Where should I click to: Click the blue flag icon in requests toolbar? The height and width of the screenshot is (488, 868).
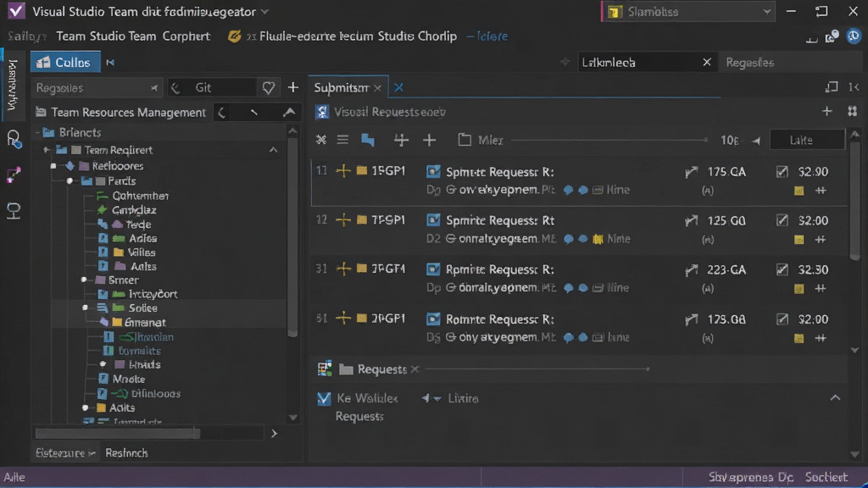[368, 140]
